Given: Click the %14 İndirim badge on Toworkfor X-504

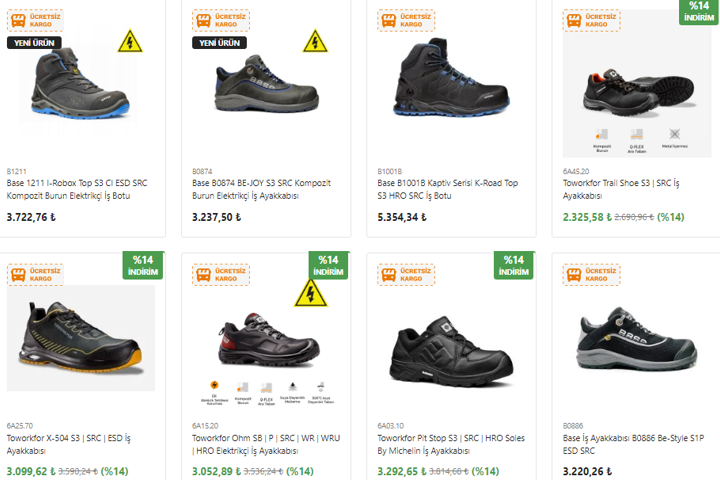Looking at the screenshot, I should coord(143,266).
